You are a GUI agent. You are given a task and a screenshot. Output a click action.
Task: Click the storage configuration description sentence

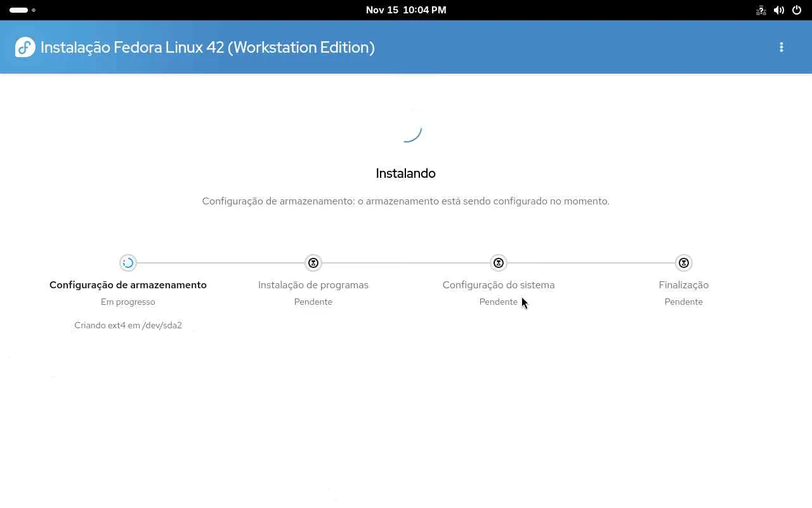pyautogui.click(x=406, y=201)
